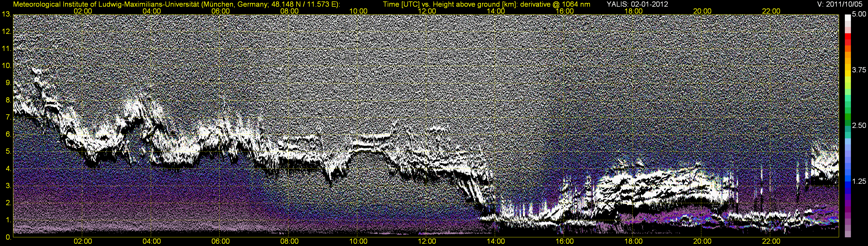This screenshot has height=246, width=868.
Task: Click the 08:00 label on the top time axis
Action: [289, 11]
